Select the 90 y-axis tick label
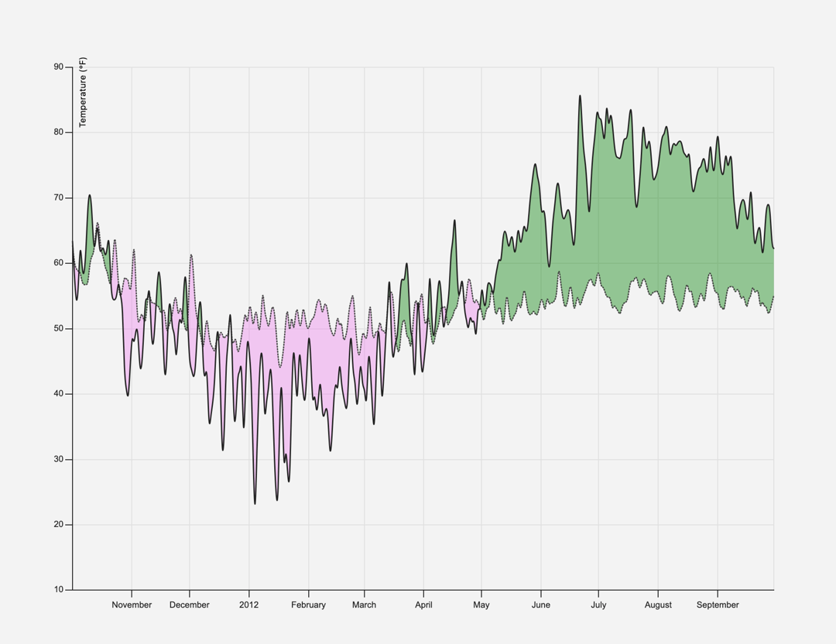 [x=58, y=67]
